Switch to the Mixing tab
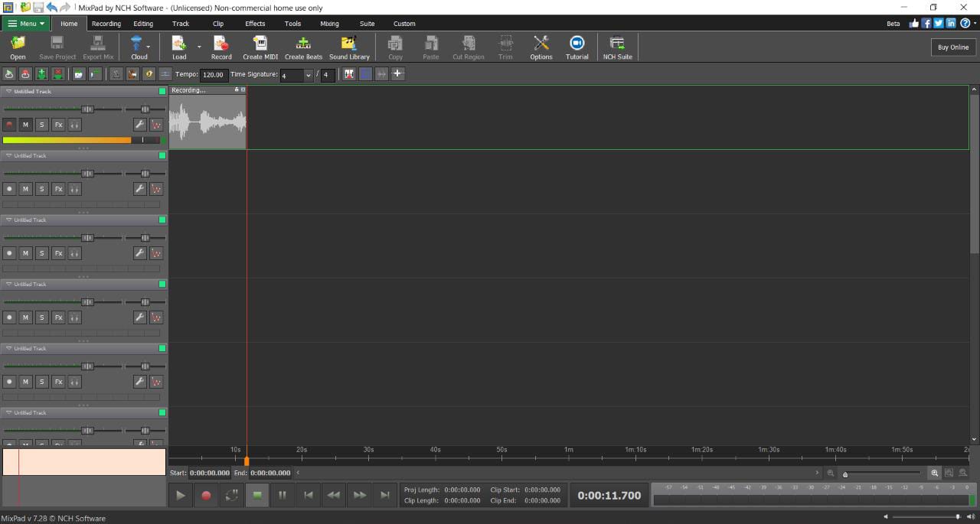 (329, 24)
